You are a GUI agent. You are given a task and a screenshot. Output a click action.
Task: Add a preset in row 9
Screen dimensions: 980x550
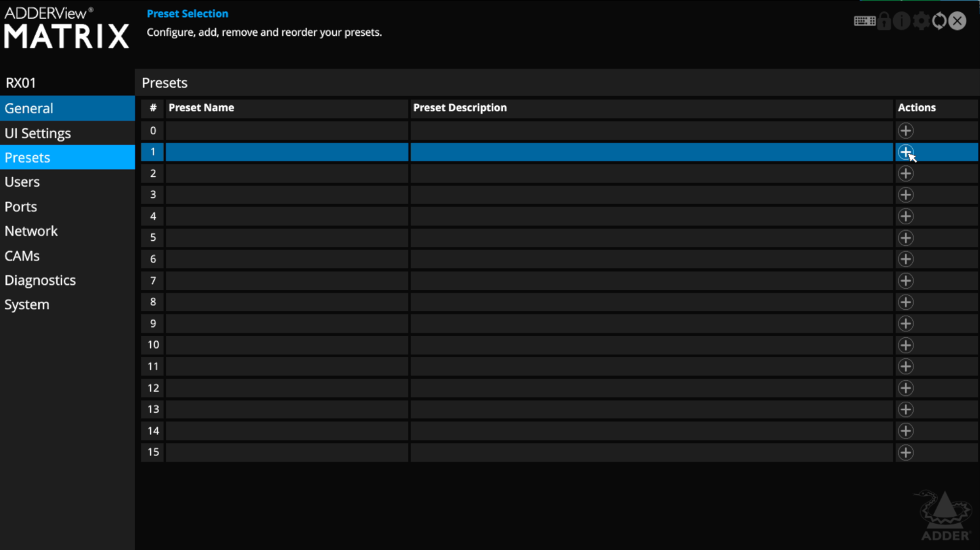905,323
